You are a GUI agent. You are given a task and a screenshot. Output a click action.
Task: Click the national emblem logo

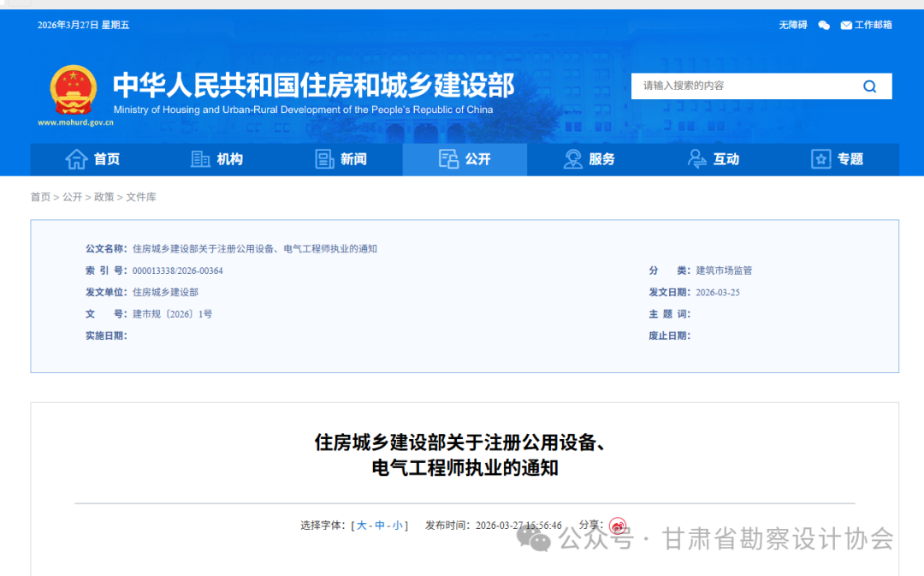(x=74, y=91)
